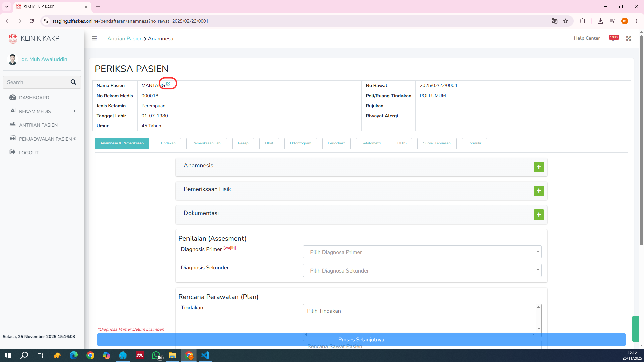Image resolution: width=644 pixels, height=362 pixels.
Task: Open the notification badge showing 1086
Action: [x=614, y=38]
